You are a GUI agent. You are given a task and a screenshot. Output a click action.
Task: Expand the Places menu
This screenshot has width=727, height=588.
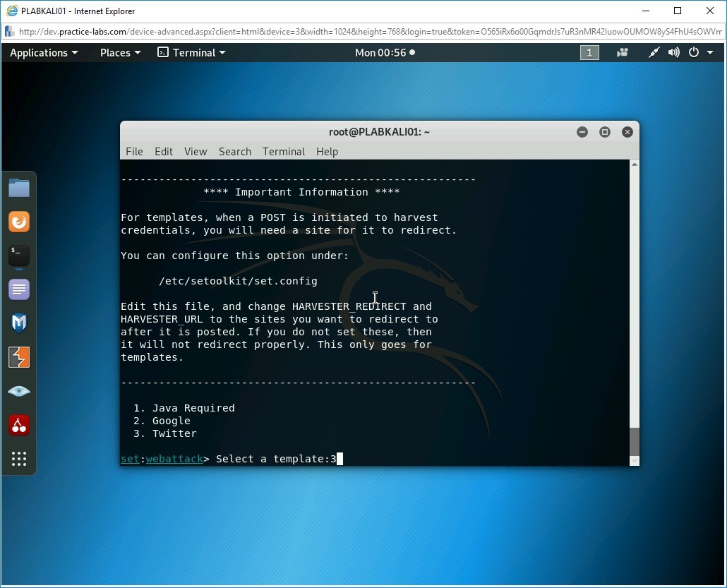click(120, 52)
